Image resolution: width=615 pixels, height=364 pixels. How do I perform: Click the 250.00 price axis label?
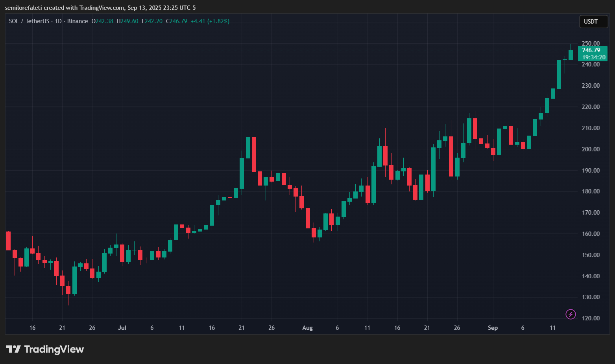pos(591,44)
